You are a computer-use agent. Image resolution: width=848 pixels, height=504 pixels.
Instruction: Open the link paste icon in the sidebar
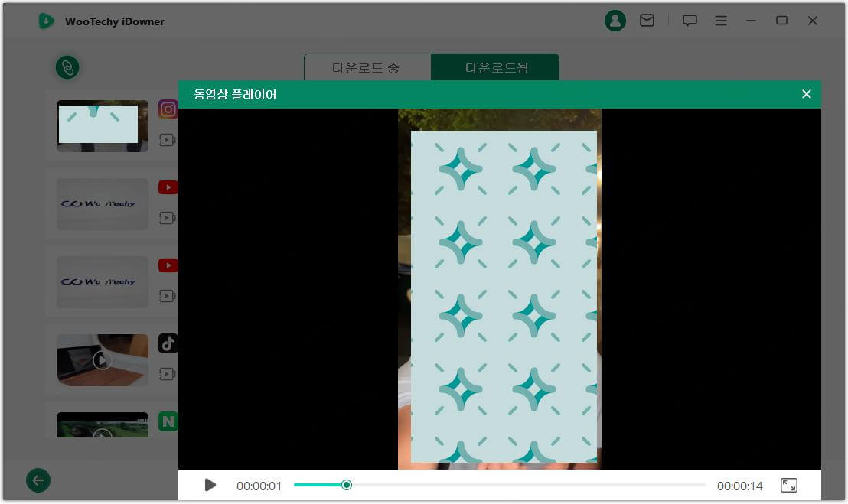(67, 67)
